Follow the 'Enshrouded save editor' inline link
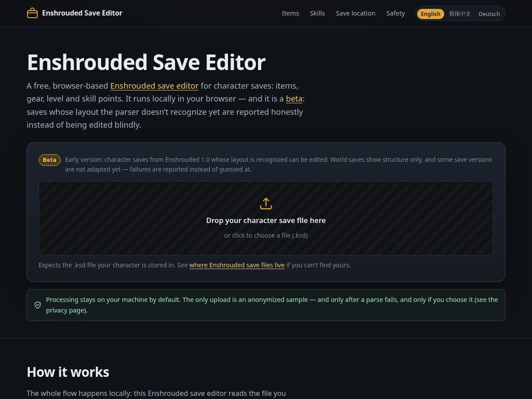The image size is (532, 399). 154,86
